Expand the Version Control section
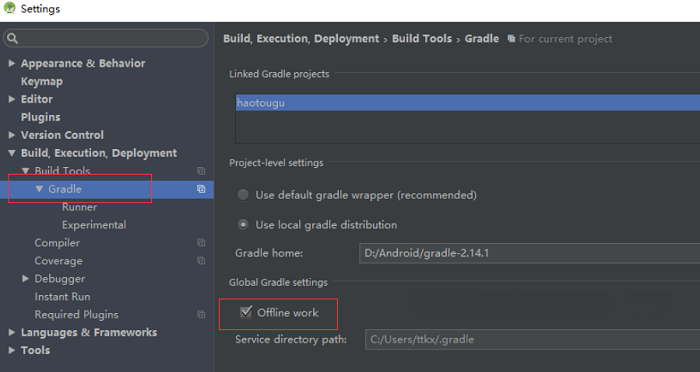The width and height of the screenshot is (700, 372). click(x=12, y=135)
